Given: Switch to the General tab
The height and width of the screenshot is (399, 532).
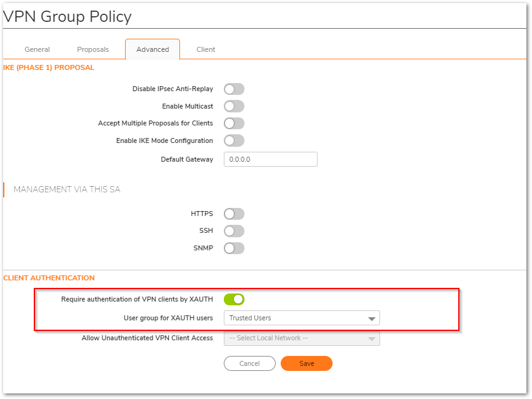Looking at the screenshot, I should 37,49.
